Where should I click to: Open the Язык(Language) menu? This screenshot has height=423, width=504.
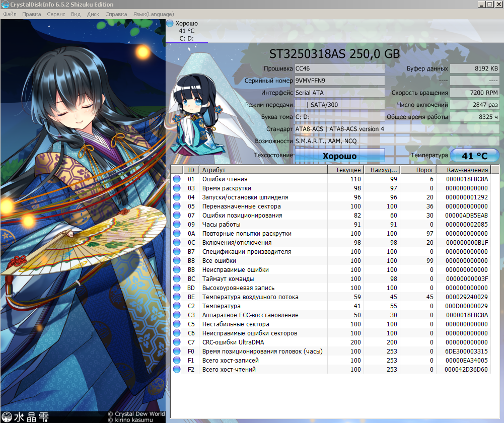(x=154, y=14)
